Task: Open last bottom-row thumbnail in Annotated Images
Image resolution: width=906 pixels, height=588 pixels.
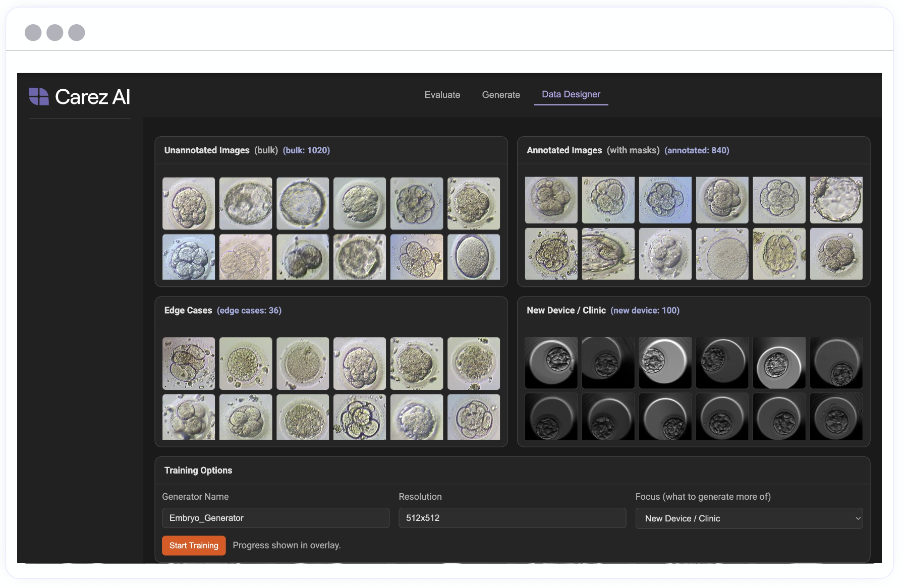Action: point(836,254)
